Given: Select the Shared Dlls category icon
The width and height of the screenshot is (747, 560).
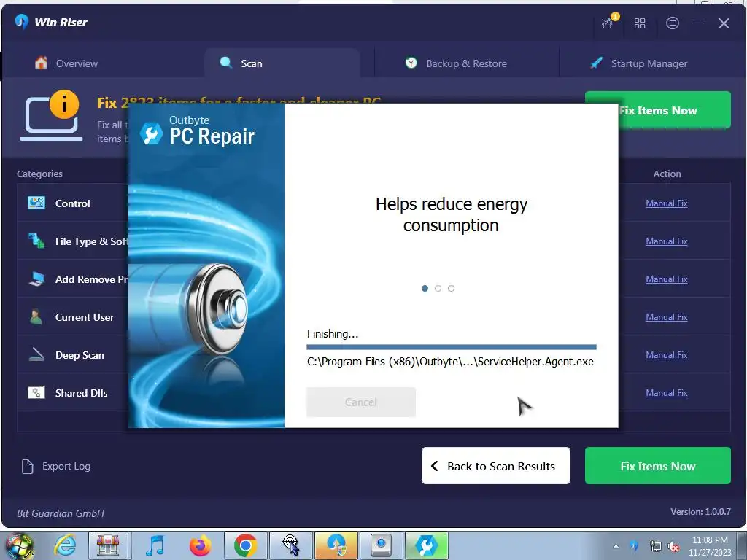Looking at the screenshot, I should tap(36, 392).
